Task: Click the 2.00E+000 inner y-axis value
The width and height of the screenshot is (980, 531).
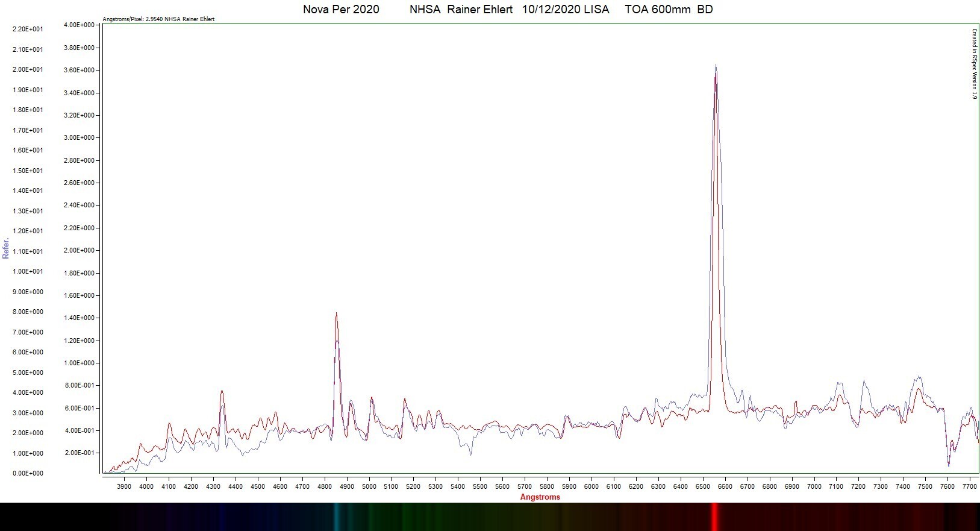Action: tap(79, 250)
